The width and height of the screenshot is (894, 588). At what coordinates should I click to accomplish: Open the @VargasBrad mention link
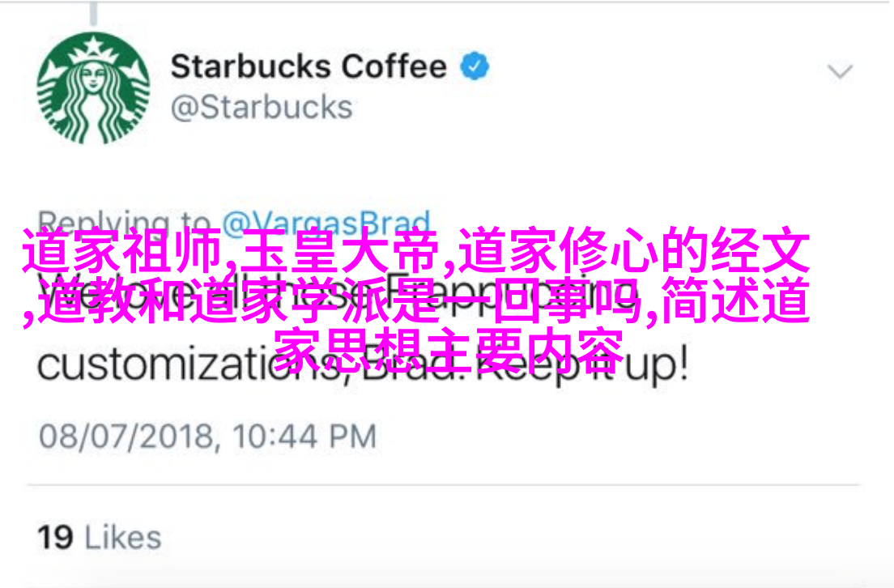point(326,223)
